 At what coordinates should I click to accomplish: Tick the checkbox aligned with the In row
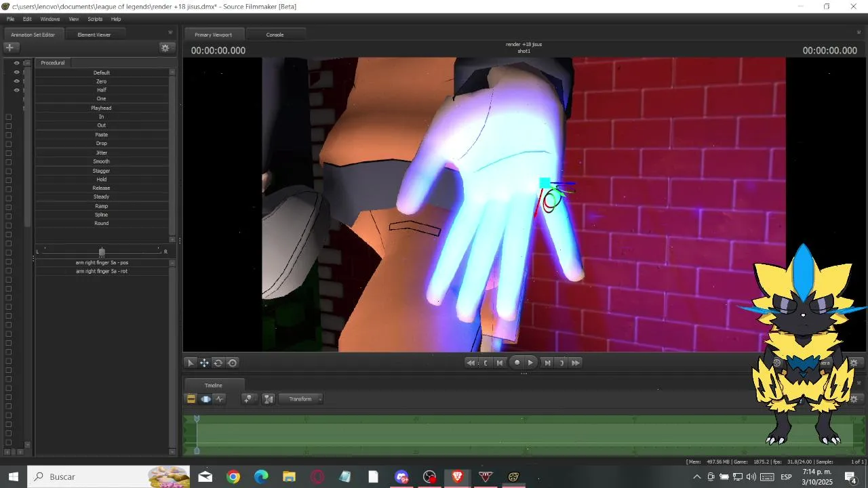coord(9,117)
